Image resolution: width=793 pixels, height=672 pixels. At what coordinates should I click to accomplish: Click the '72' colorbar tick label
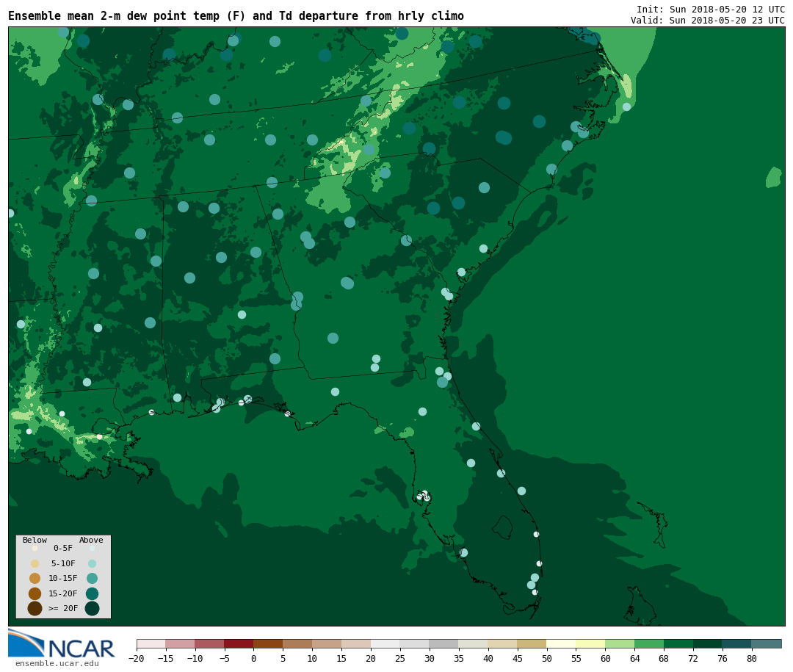coord(693,658)
